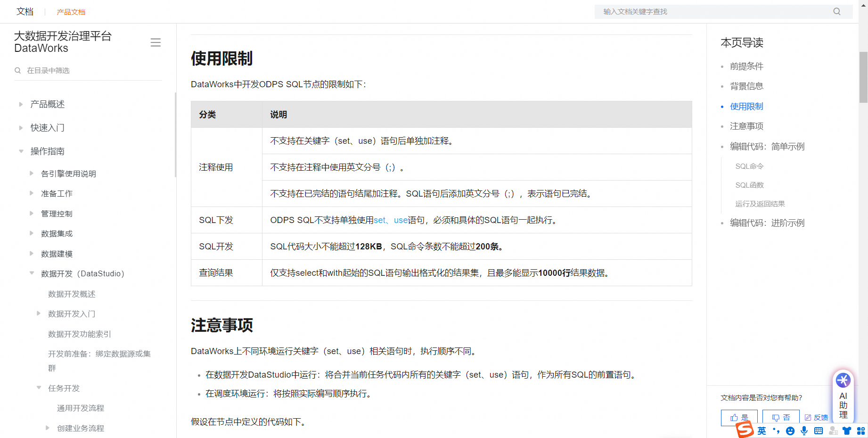Collapse the 任务开发 node
The width and height of the screenshot is (868, 438).
pyautogui.click(x=39, y=388)
